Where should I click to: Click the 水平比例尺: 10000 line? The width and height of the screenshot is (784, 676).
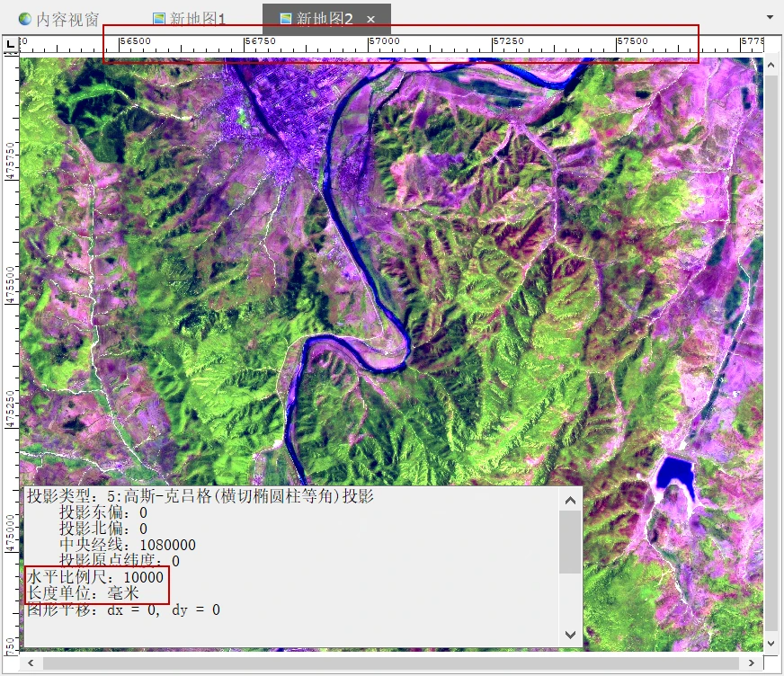tap(96, 576)
